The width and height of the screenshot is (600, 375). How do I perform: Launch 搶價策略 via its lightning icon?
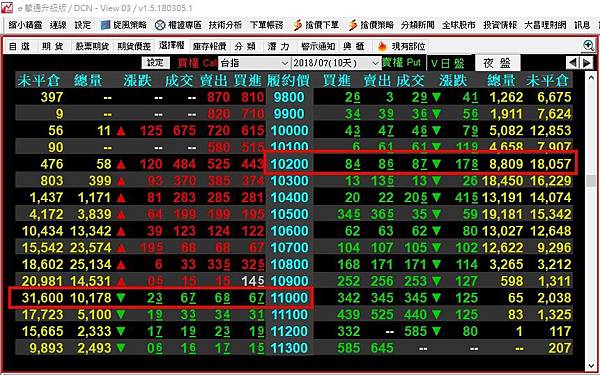352,25
